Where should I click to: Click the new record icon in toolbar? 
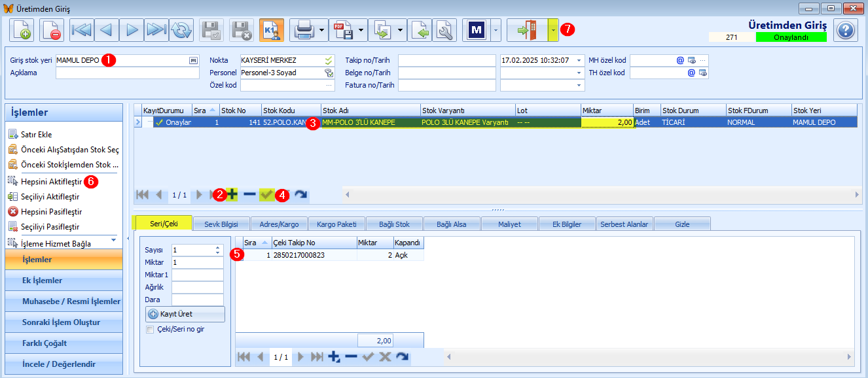(22, 30)
